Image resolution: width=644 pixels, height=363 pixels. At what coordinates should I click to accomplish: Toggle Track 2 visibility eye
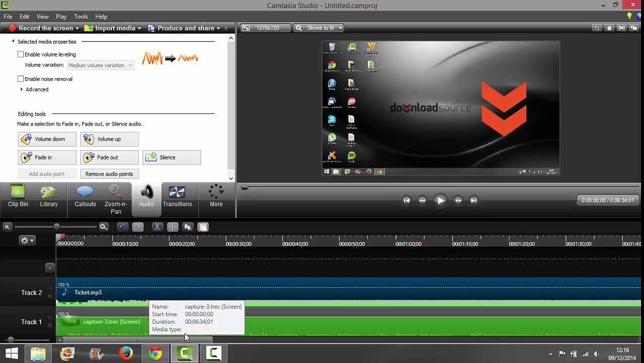coord(50,289)
